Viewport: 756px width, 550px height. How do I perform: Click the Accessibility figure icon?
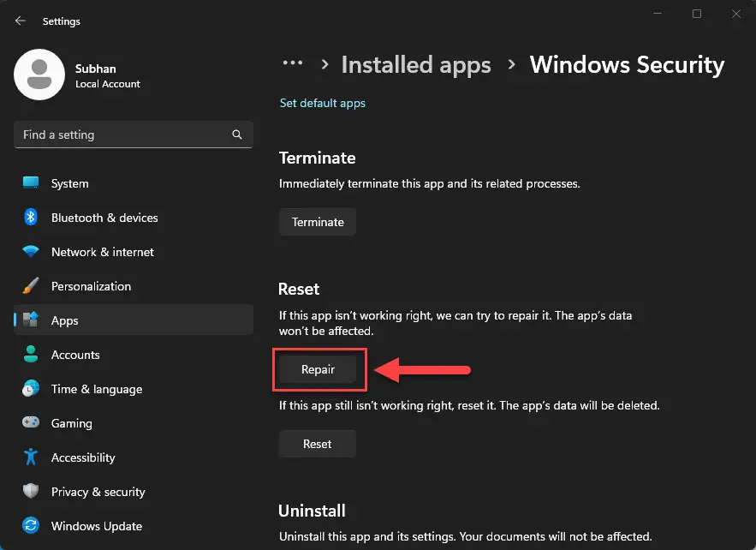tap(31, 457)
